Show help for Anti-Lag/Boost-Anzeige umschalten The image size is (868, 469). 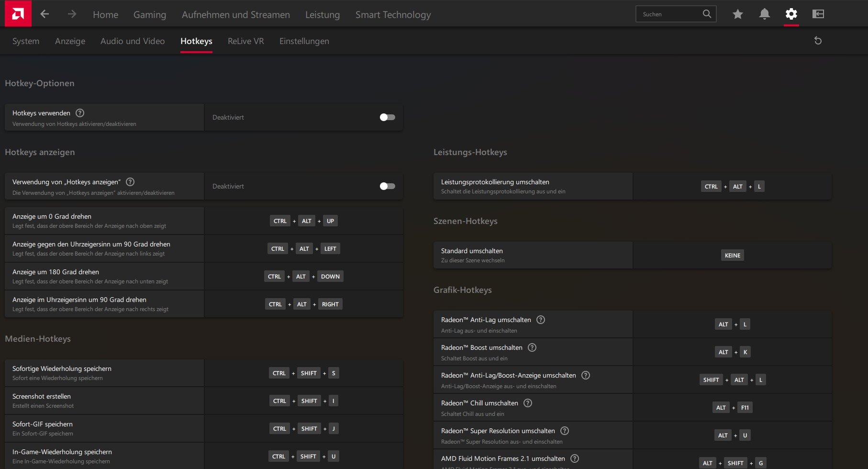coord(586,375)
